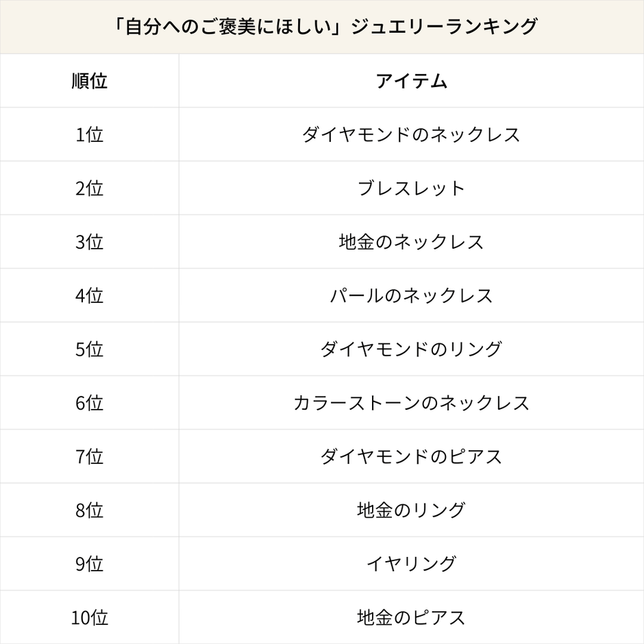This screenshot has height=644, width=644.
Task: Click the 地金のピアス item
Action: pos(411,617)
